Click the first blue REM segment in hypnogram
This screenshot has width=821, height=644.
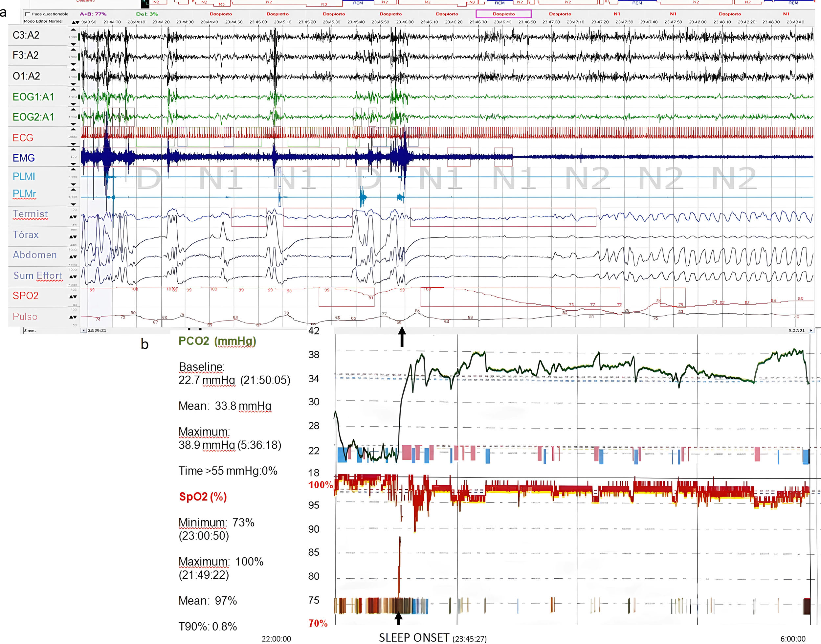click(x=358, y=2)
